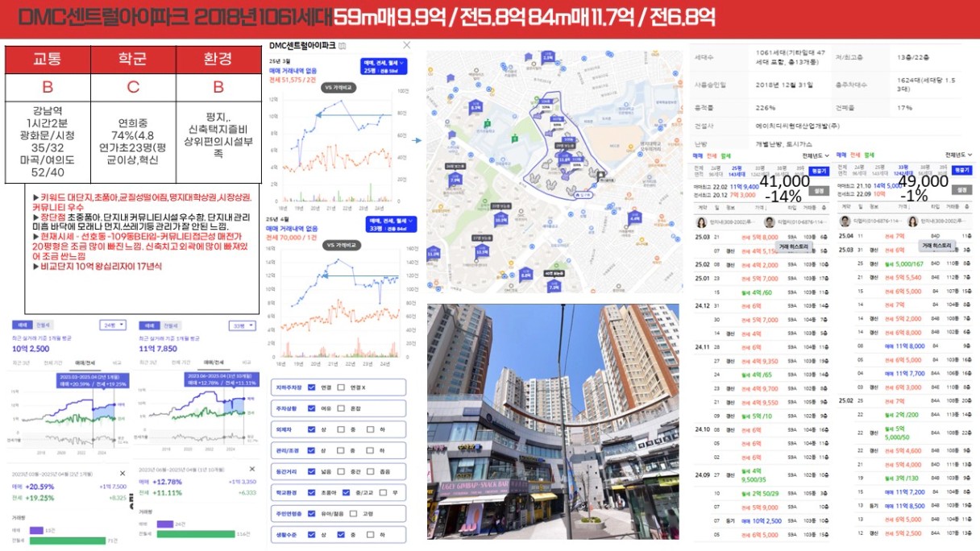Image resolution: width=980 pixels, height=551 pixels.
Task: Click the 전세 5억 8,000 transaction row
Action: pos(761,235)
